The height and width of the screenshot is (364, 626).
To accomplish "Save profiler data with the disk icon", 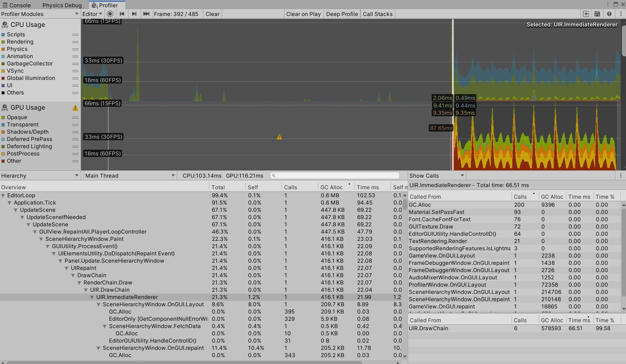I will (597, 14).
